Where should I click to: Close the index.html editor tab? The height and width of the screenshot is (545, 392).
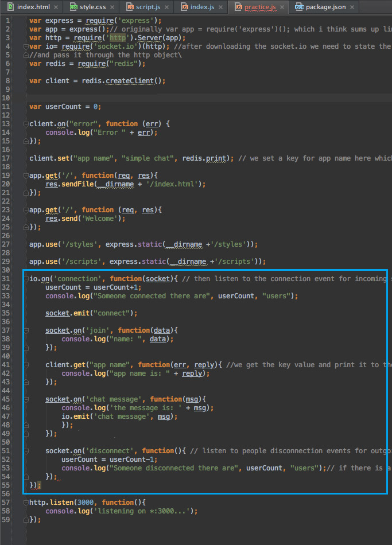coord(56,7)
